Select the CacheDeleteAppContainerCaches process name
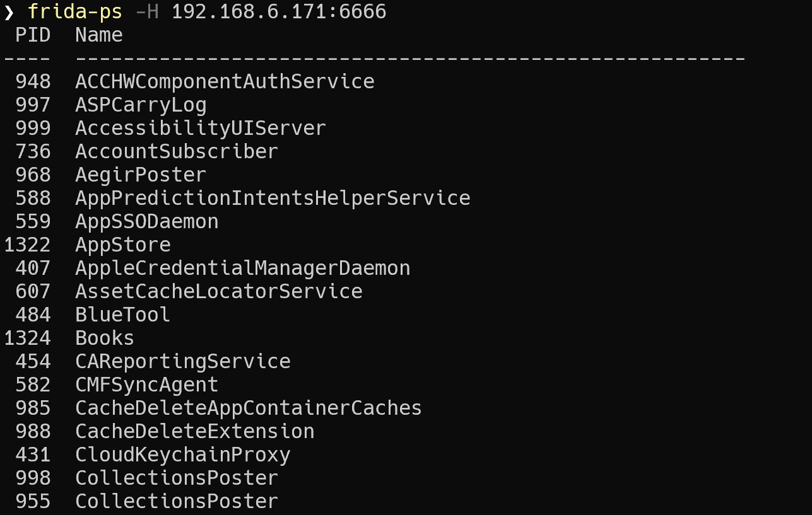 (249, 408)
